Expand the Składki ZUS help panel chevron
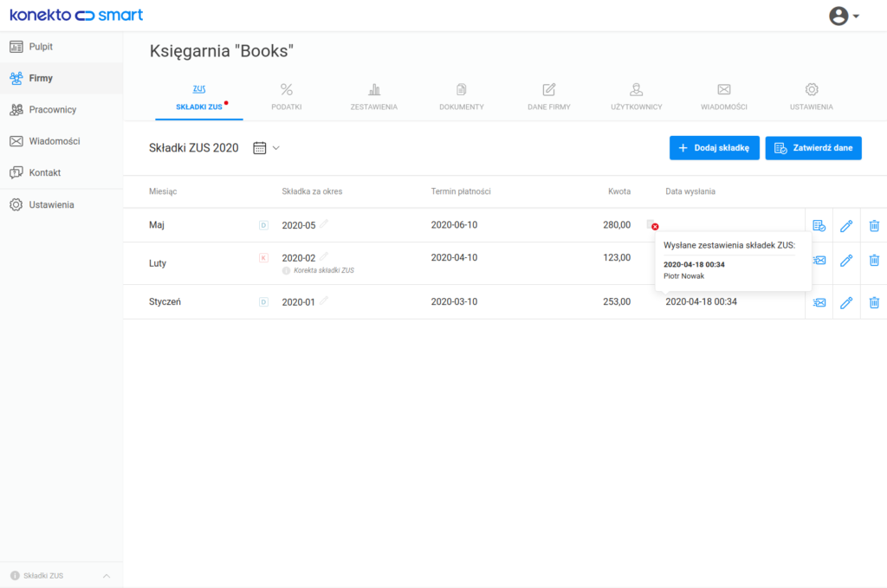Viewport: 887px width, 588px height. (x=107, y=576)
